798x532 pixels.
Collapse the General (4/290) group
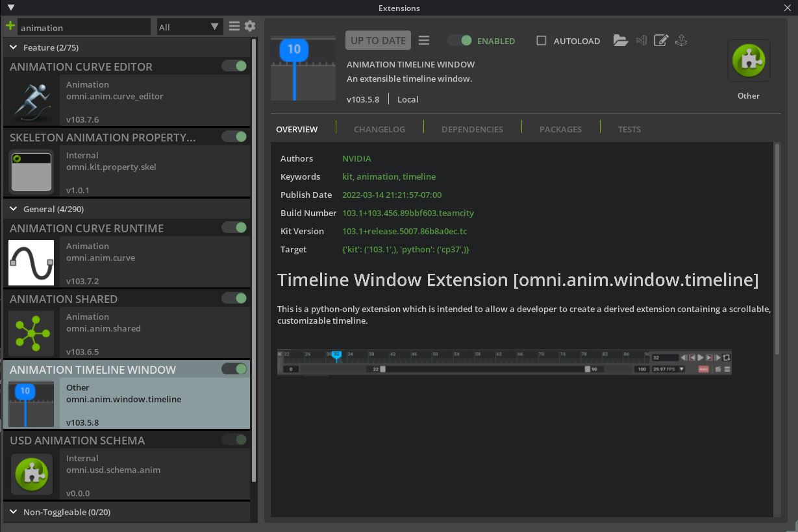pyautogui.click(x=14, y=209)
